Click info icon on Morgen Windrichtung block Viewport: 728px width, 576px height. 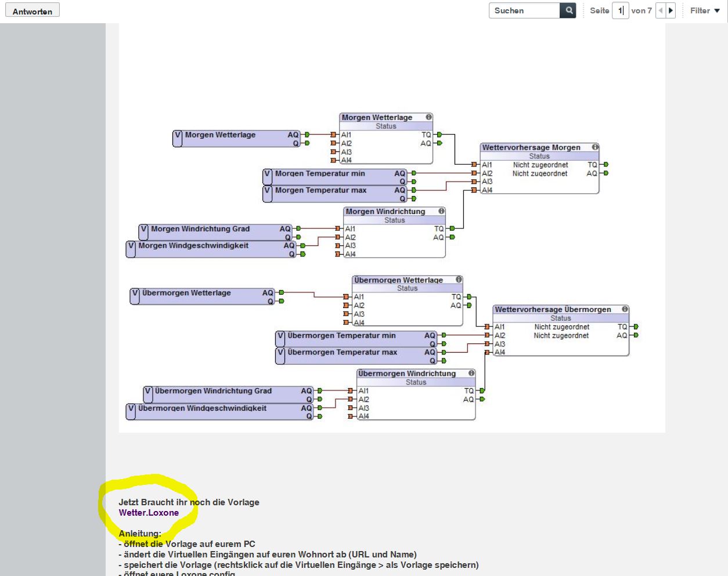pyautogui.click(x=441, y=211)
